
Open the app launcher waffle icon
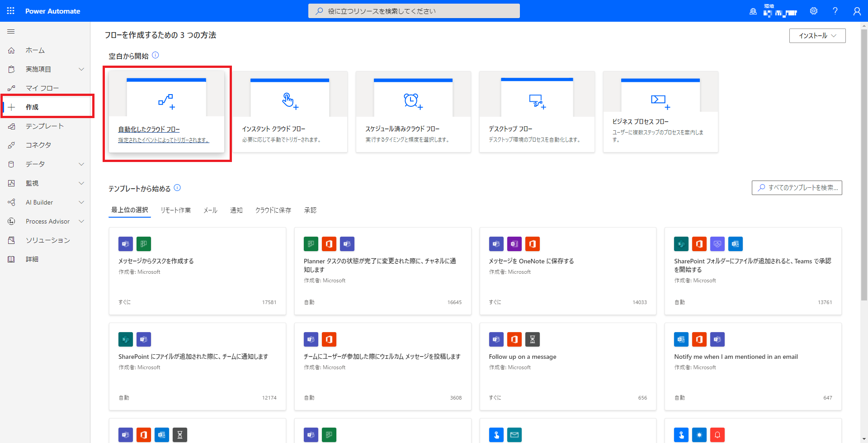pos(11,11)
